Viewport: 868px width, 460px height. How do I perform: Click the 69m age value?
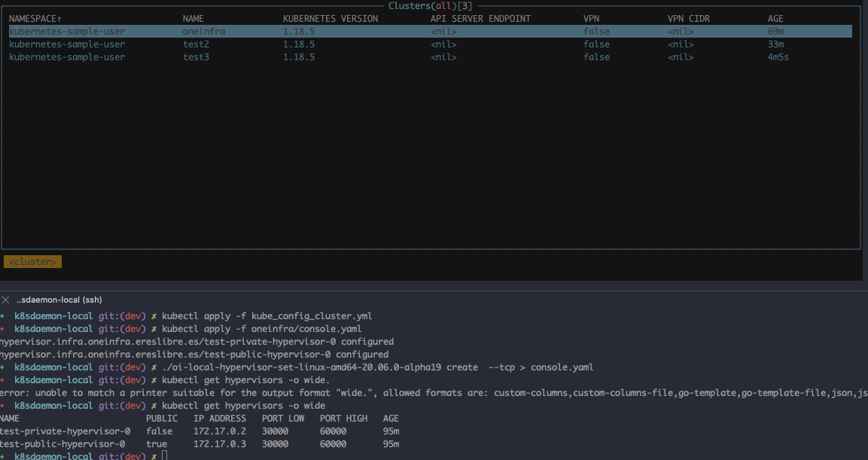[775, 32]
